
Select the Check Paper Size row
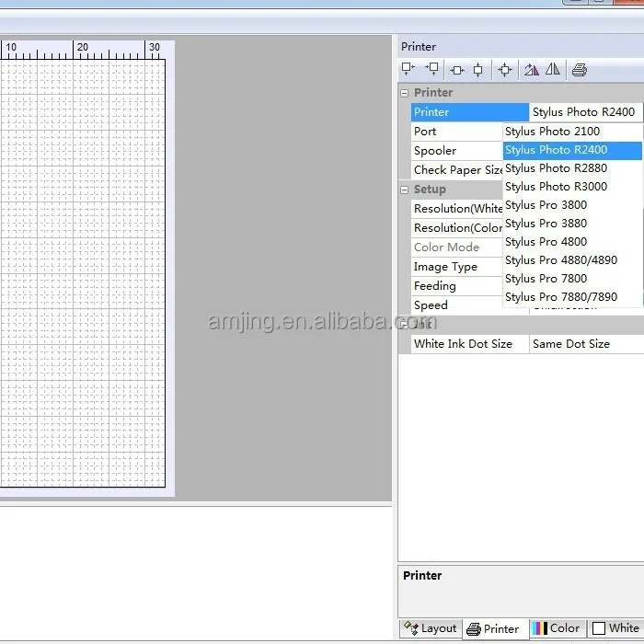pos(456,170)
